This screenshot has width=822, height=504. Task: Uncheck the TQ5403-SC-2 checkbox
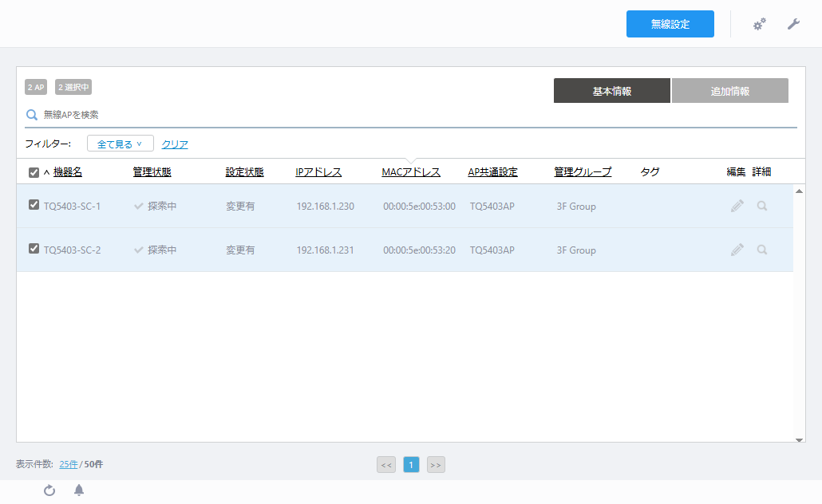pyautogui.click(x=34, y=248)
